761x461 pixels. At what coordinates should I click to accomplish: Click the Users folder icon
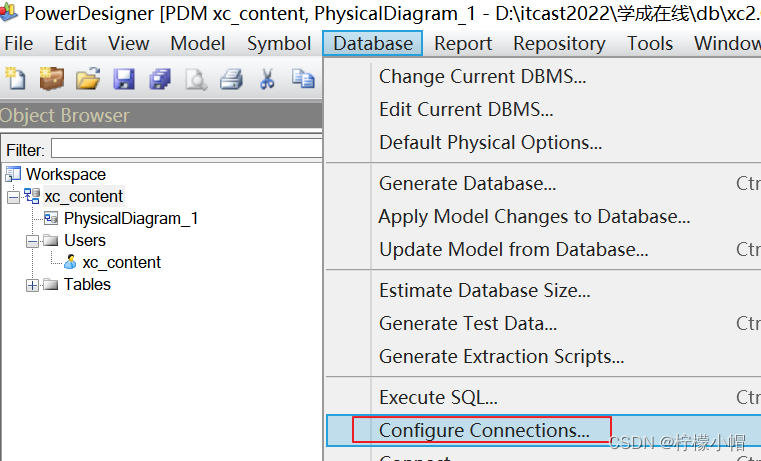click(x=50, y=240)
